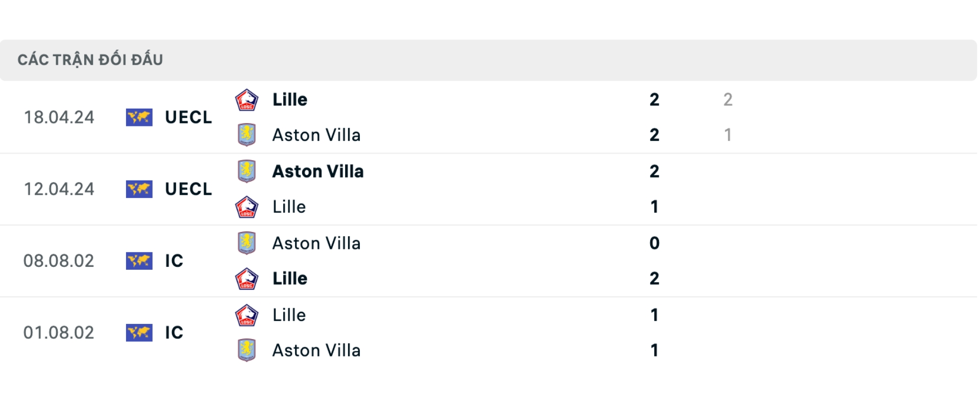Click the score 2 next to Lille in the top row
The width and height of the screenshot is (980, 404).
pos(654,99)
